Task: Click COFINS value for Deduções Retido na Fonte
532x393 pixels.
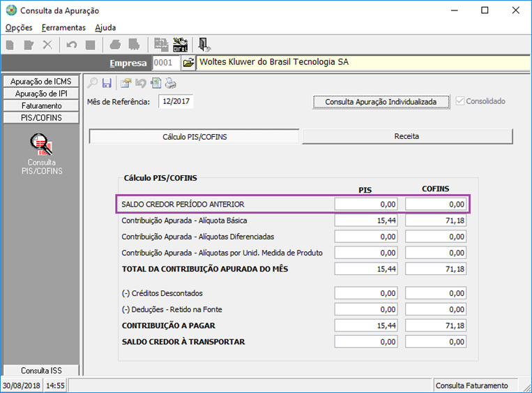Action: coord(436,309)
